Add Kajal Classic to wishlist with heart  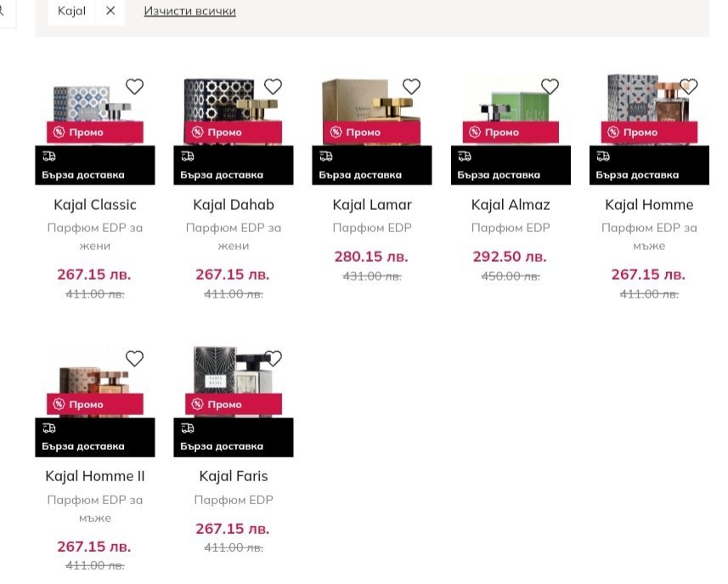click(x=134, y=87)
